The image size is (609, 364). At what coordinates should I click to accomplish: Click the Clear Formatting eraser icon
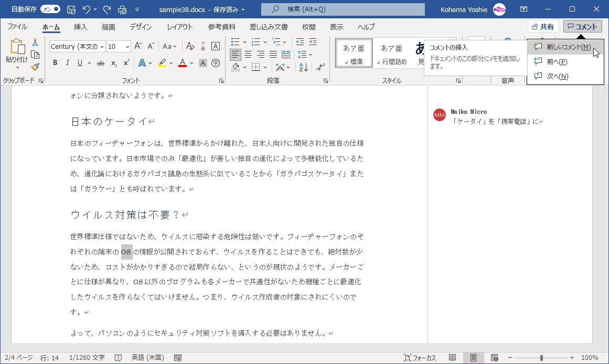[x=190, y=47]
